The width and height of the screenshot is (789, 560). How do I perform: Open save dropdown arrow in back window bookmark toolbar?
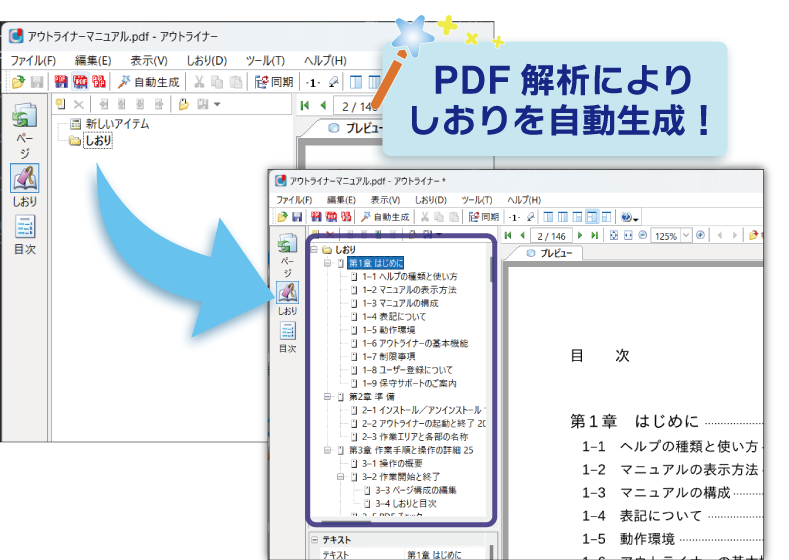coord(217,104)
